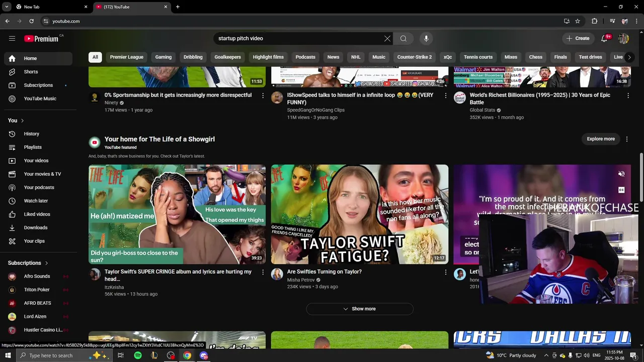644x362 pixels.
Task: Open the ItzKeisha channel link
Action: pyautogui.click(x=114, y=287)
